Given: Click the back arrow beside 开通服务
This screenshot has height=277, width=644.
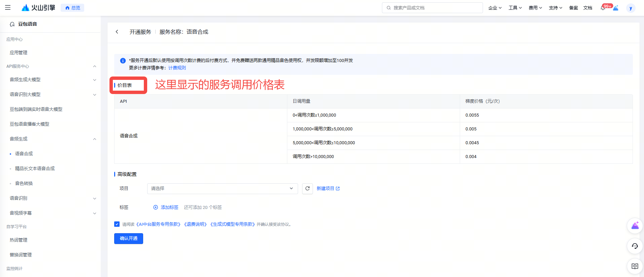Looking at the screenshot, I should tap(117, 32).
